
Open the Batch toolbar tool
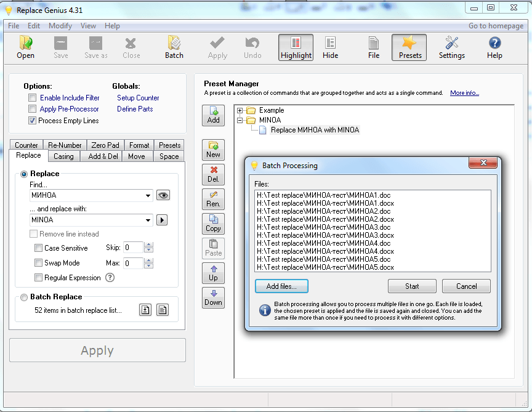(x=174, y=47)
